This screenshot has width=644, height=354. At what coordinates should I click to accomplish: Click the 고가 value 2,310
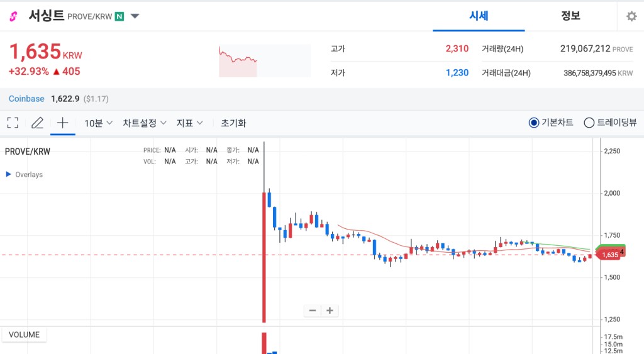coord(457,48)
